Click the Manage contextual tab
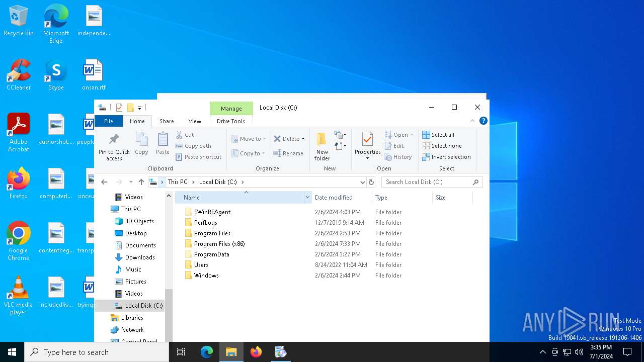The image size is (644, 362). (231, 108)
